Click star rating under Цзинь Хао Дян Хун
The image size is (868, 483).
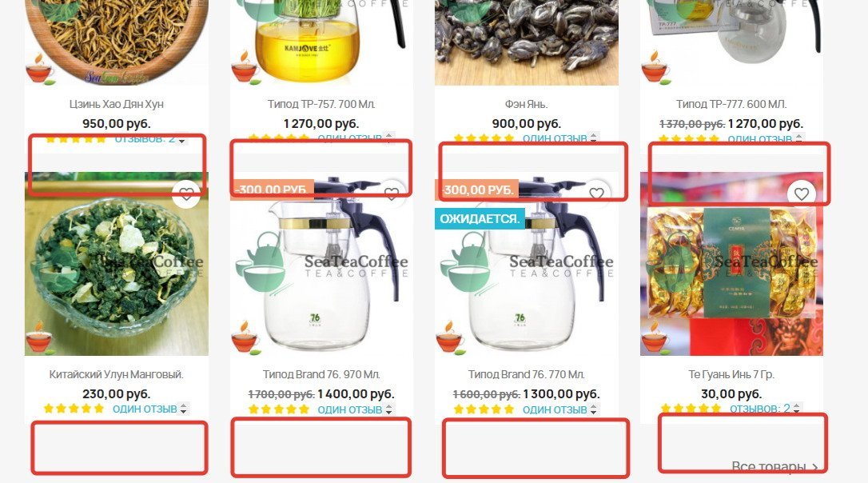[75, 138]
